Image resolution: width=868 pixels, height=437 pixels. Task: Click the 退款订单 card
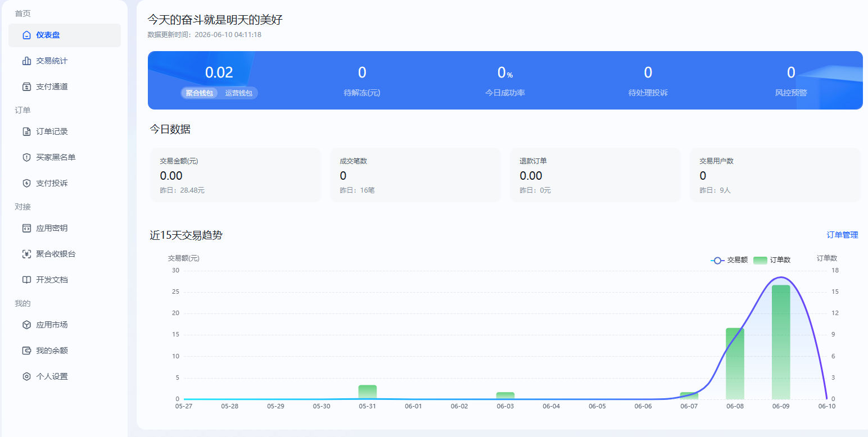coord(595,175)
